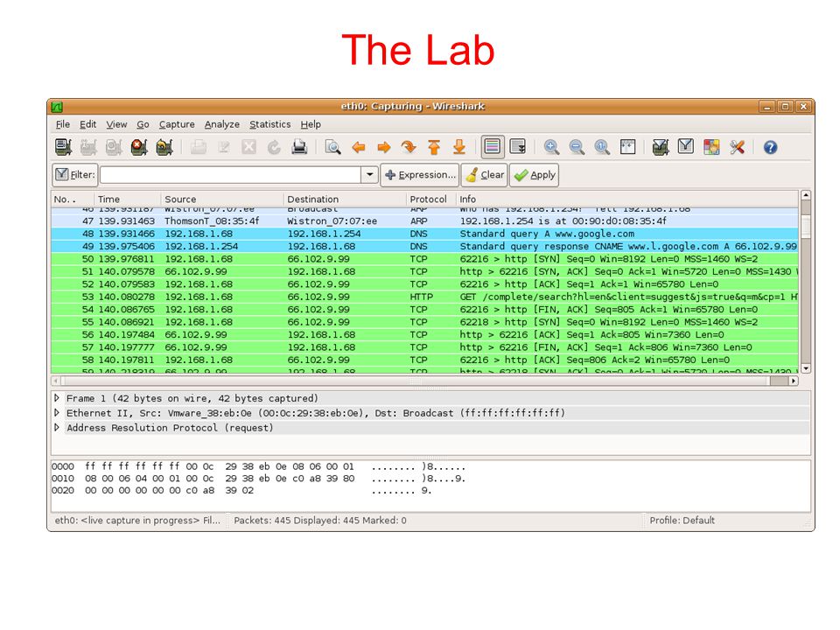
Task: Click go to packet number icon
Action: pyautogui.click(x=409, y=147)
